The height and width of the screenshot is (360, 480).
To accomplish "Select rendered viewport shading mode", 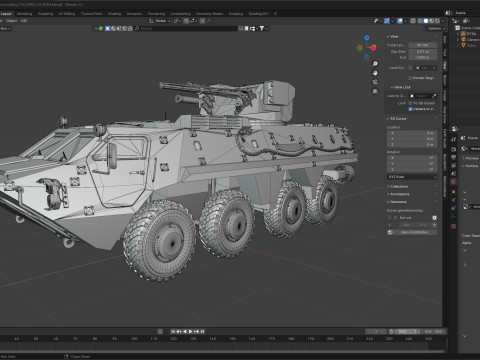I will click(437, 21).
